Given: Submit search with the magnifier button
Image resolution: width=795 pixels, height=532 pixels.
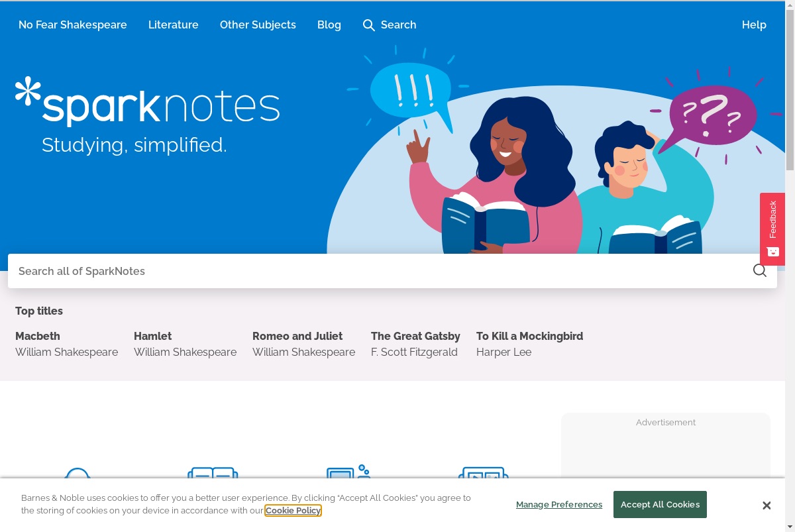Looking at the screenshot, I should tap(760, 271).
